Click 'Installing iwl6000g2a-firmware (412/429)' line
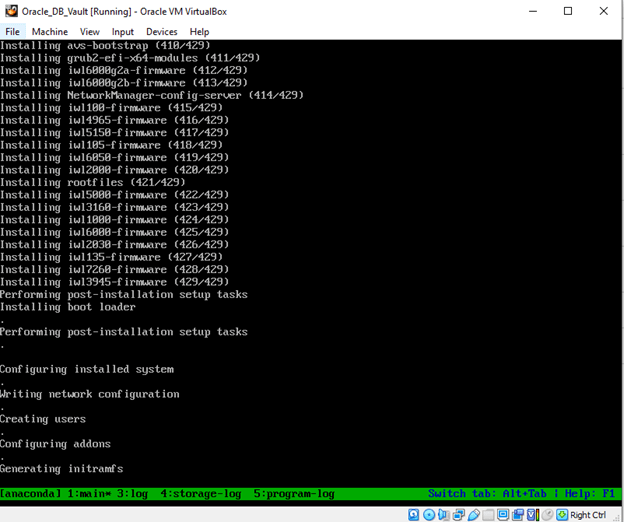 (124, 70)
